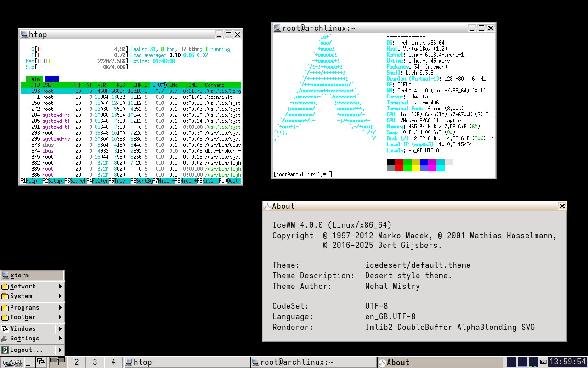This screenshot has height=368, width=588.
Task: Expand the Programs submenu arrow
Action: coord(60,308)
